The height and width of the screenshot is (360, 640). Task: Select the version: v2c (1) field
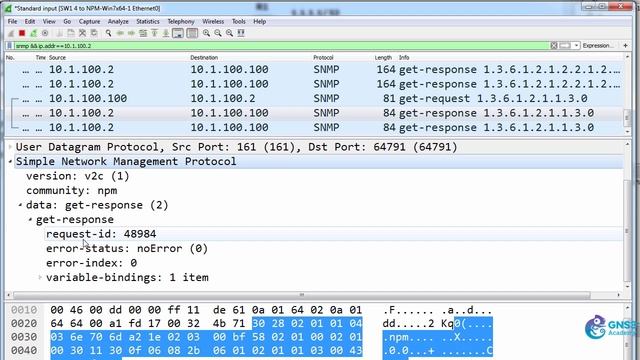click(x=78, y=176)
